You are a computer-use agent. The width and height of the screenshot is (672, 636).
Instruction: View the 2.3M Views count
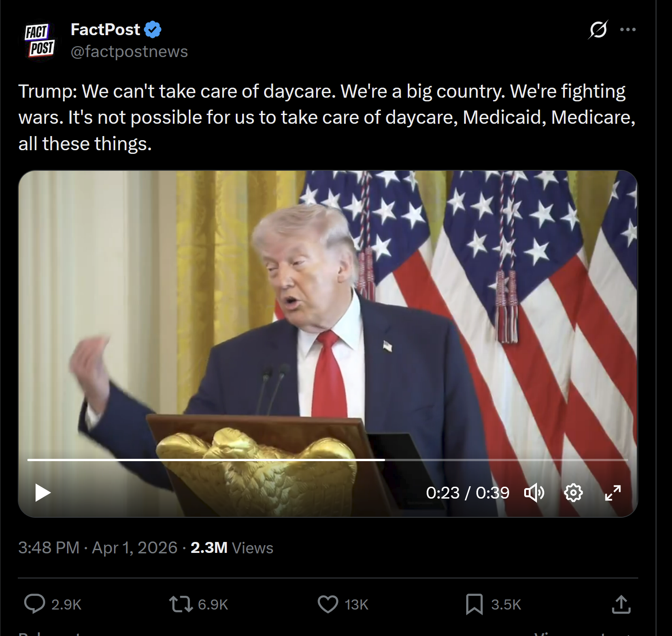coord(232,547)
